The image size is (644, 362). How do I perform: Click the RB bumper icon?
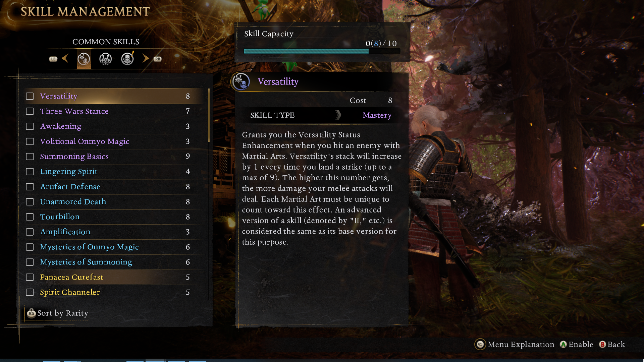158,59
